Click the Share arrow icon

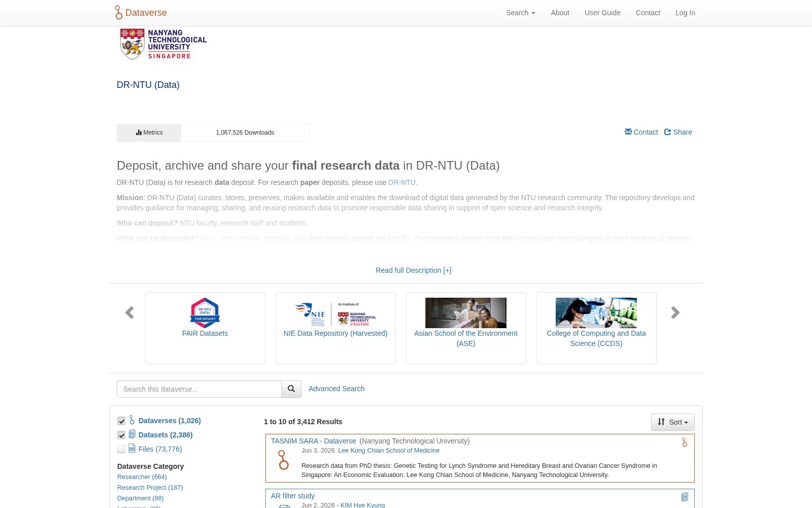pos(668,132)
